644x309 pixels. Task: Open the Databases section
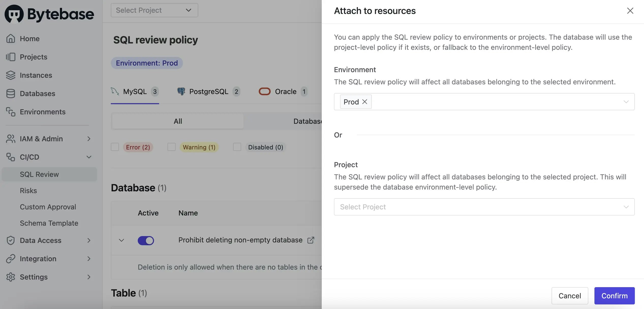click(x=37, y=94)
